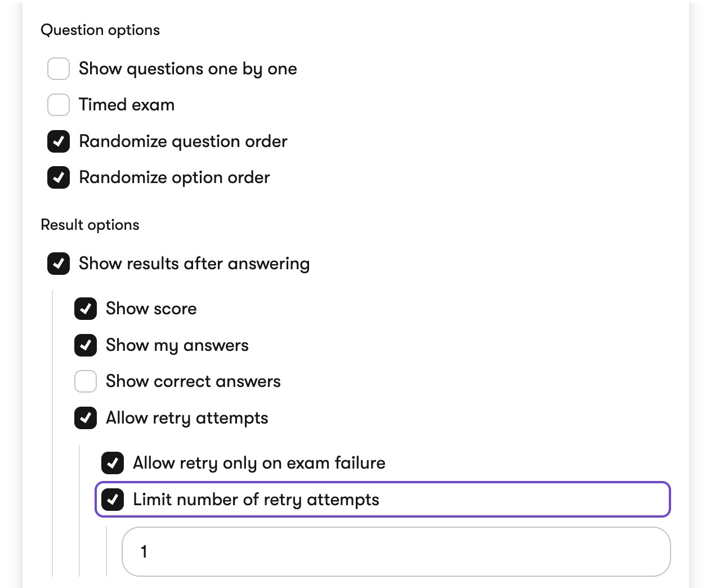
Task: Enable the Show correct answers checkbox
Action: (x=86, y=381)
